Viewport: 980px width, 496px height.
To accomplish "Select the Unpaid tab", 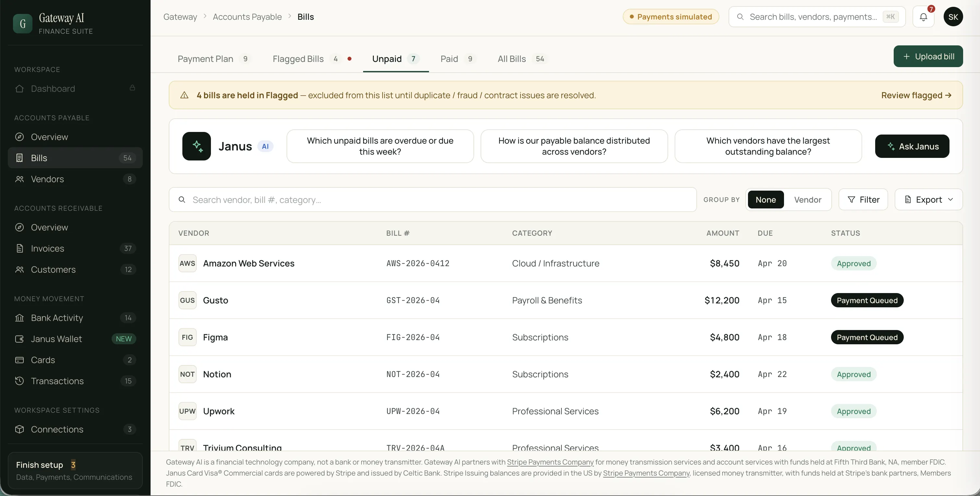I will [x=396, y=59].
